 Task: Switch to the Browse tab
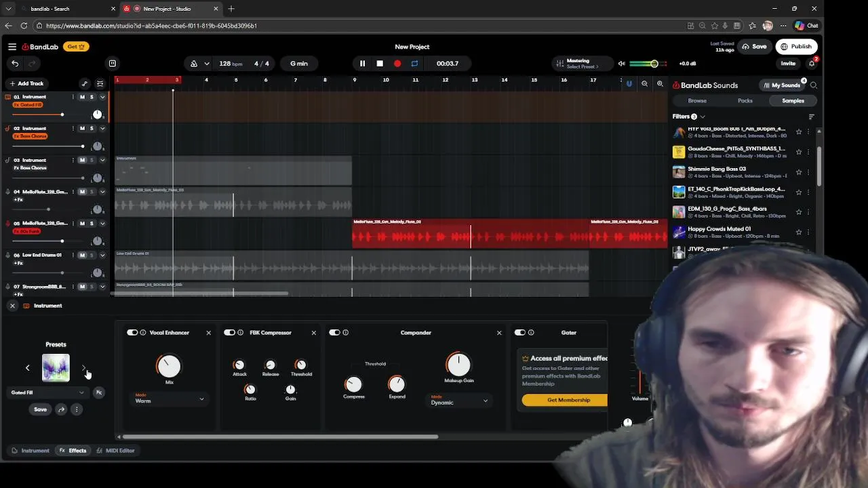(697, 101)
